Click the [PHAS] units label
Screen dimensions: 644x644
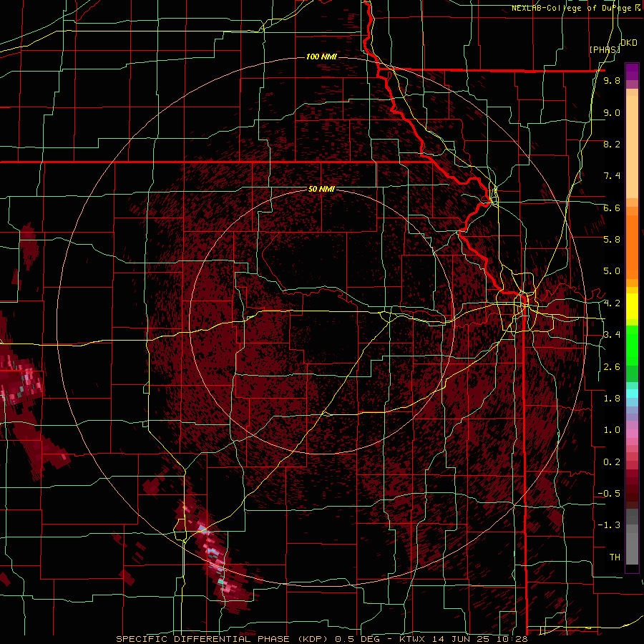click(605, 49)
